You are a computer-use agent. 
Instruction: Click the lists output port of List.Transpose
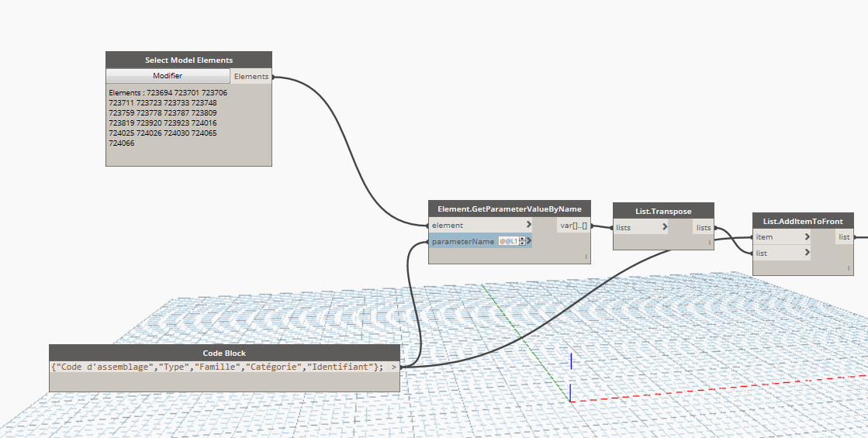[x=703, y=227]
